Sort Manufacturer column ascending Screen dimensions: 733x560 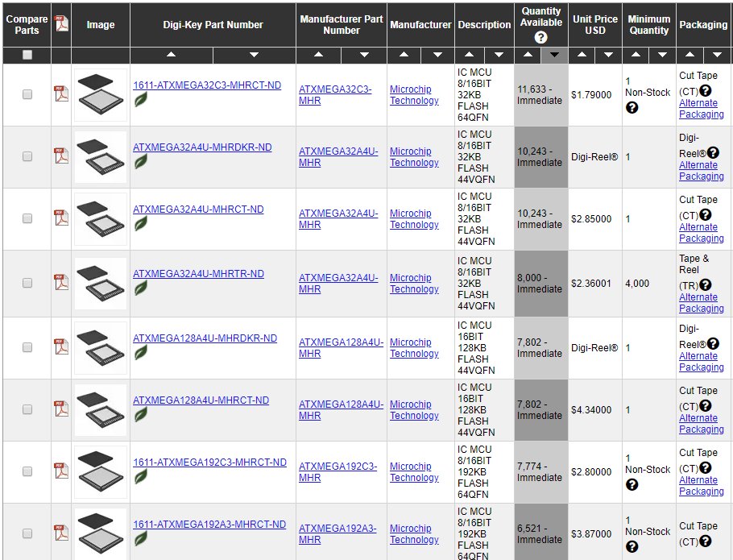tap(404, 55)
